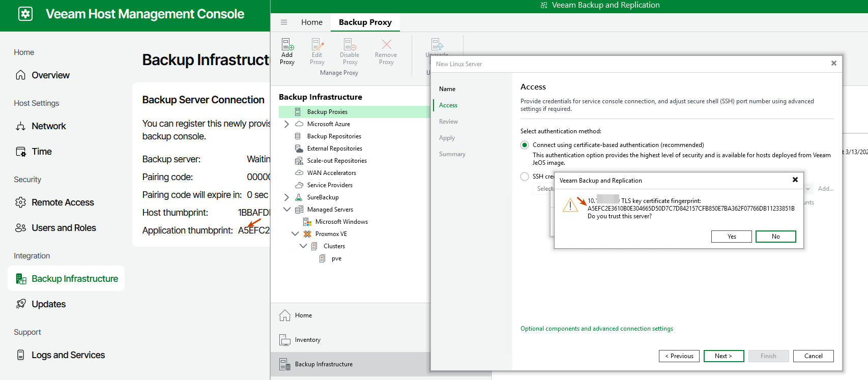Screen dimensions: 868x380
Task: Switch to the Backup Proxy ribbon tab
Action: coord(365,22)
